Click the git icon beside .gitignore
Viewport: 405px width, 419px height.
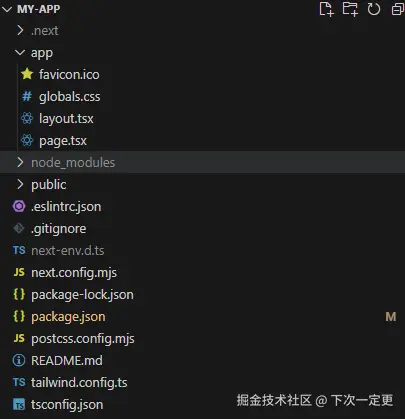[19, 228]
